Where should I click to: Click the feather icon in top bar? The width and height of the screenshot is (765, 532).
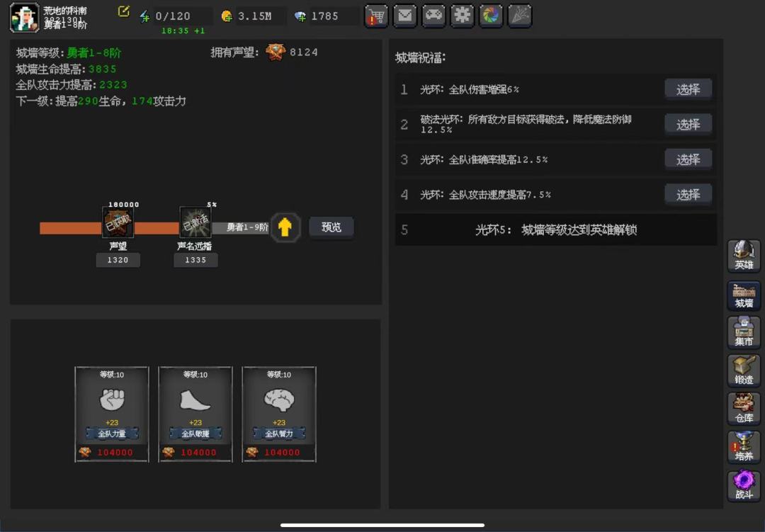tap(520, 16)
